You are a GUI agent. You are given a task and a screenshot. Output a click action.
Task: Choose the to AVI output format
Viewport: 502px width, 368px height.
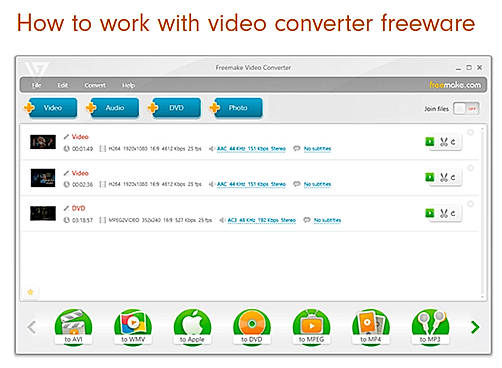73,327
